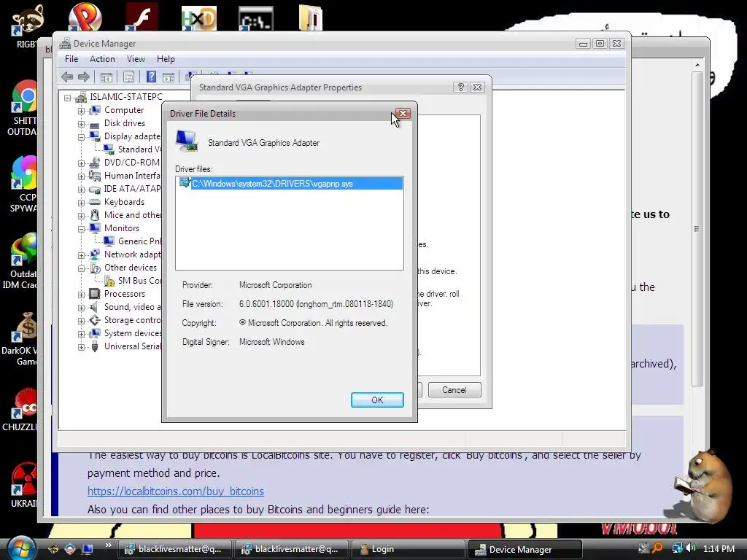Click the adapter icon in Driver File Details
Image resolution: width=747 pixels, height=560 pixels.
tap(186, 141)
